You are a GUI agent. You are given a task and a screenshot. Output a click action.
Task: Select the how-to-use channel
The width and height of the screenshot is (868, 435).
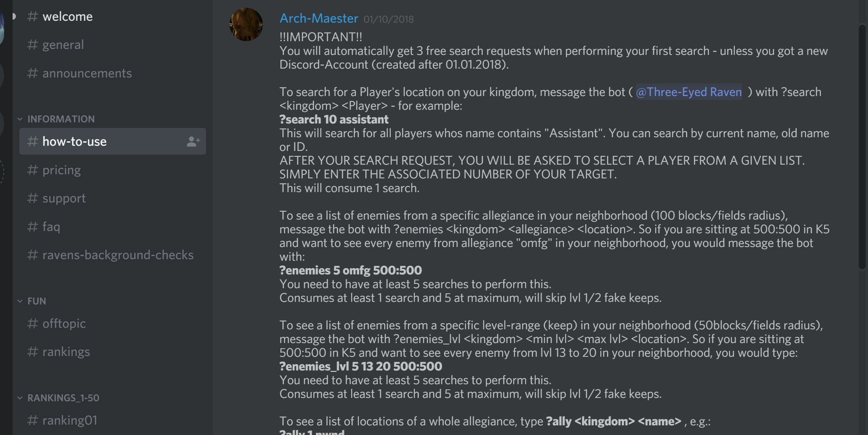[x=75, y=141]
